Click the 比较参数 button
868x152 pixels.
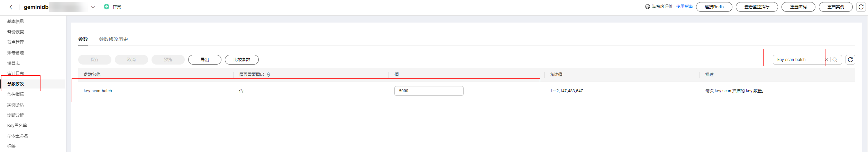coord(241,60)
